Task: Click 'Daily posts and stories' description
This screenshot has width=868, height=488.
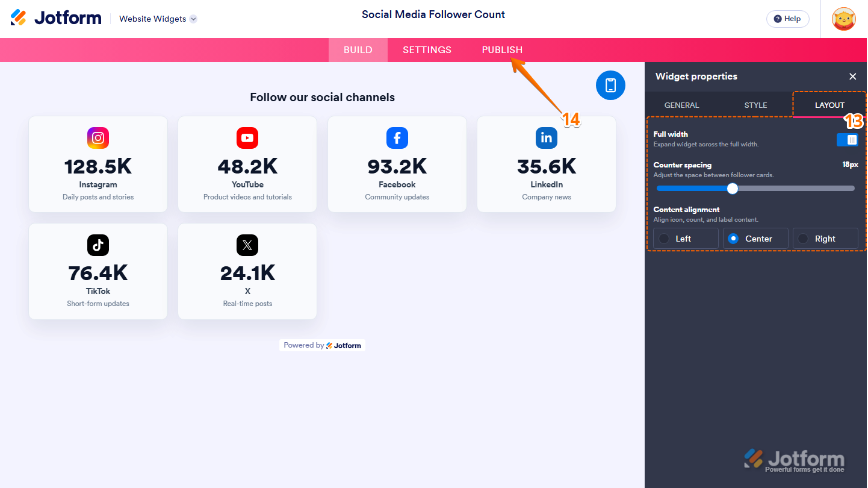Action: [98, 197]
